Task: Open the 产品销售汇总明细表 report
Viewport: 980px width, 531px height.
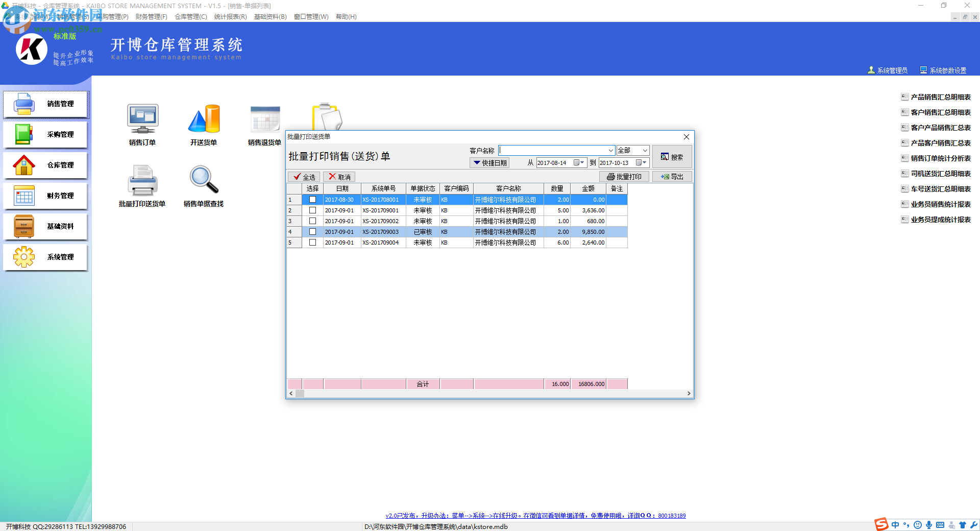Action: (x=936, y=97)
